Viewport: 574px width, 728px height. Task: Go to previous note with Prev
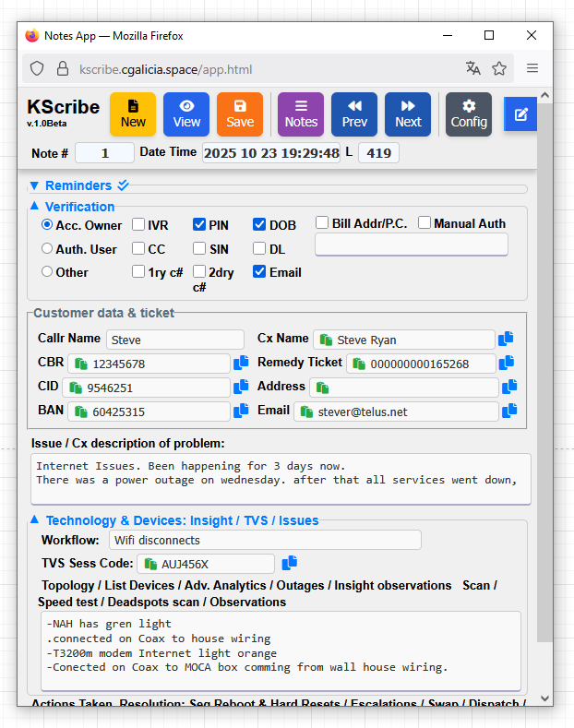353,114
